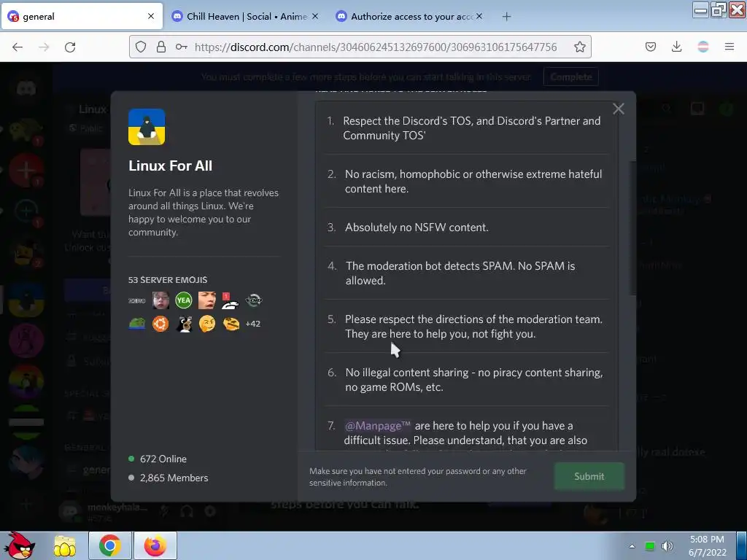Click the @Manpage mention in rule 7
The image size is (747, 560).
pyautogui.click(x=377, y=426)
